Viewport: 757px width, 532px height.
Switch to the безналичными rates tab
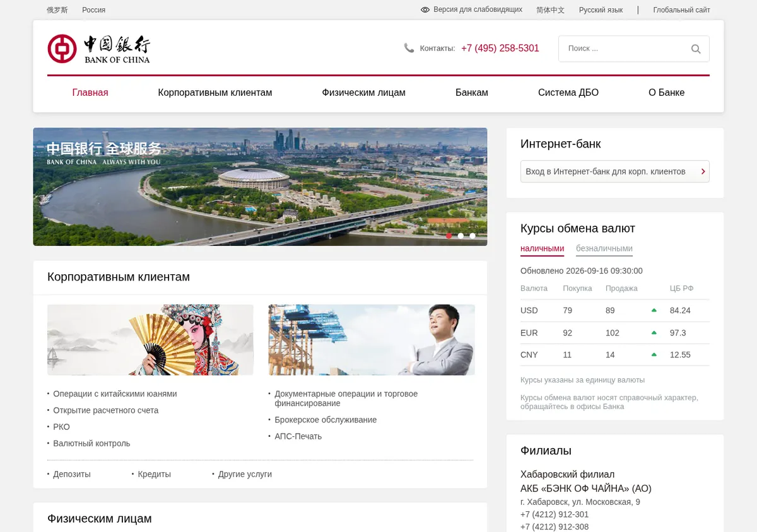[x=604, y=248]
